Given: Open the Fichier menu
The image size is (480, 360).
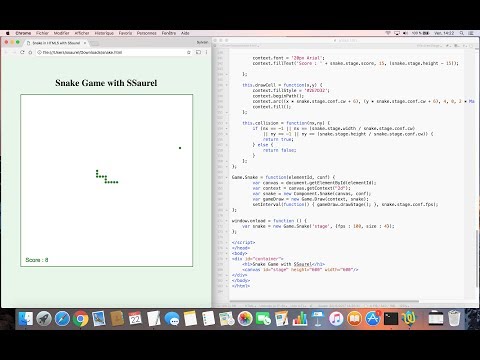Looking at the screenshot, I should click(42, 33).
